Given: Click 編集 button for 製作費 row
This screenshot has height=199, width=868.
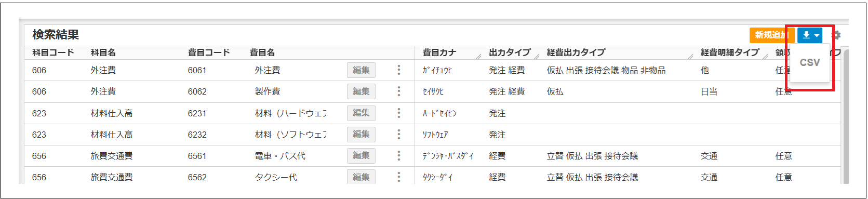Looking at the screenshot, I should (361, 91).
